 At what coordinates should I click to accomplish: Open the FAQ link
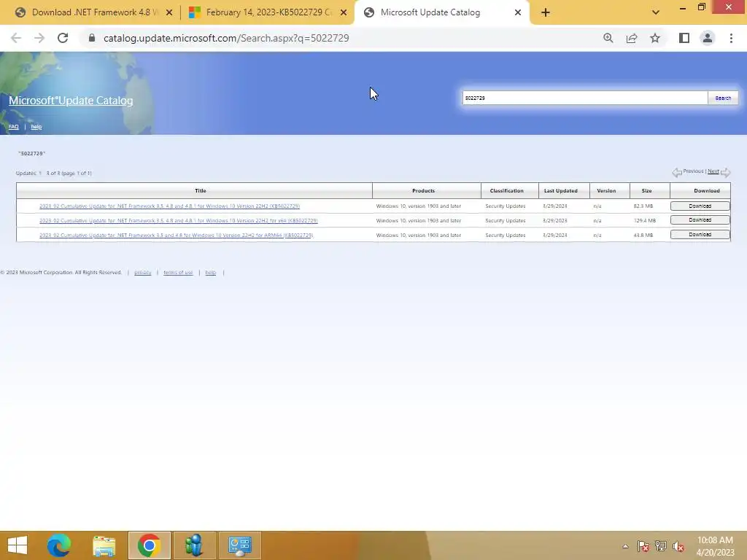[13, 127]
